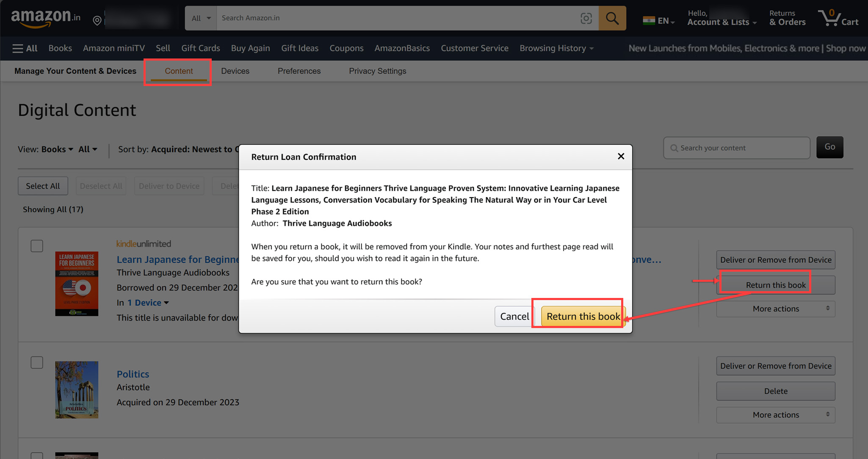Open the All search category dropdown
868x459 pixels.
[201, 18]
